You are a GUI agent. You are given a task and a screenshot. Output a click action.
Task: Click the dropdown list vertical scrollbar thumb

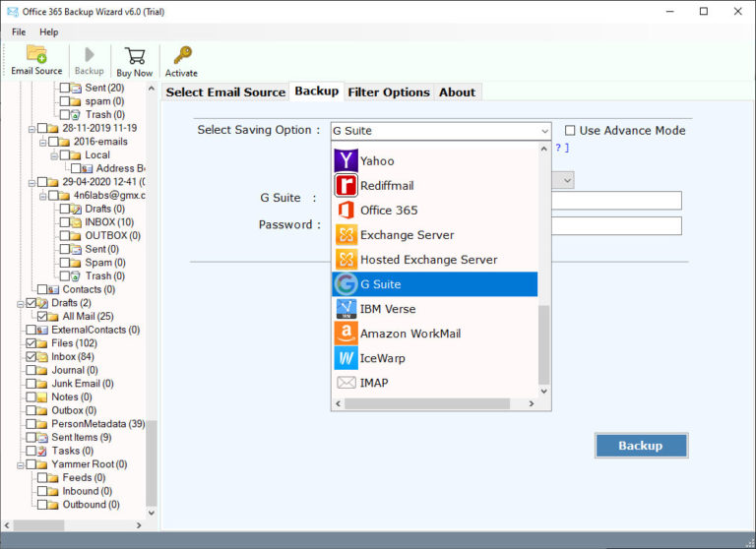click(543, 344)
